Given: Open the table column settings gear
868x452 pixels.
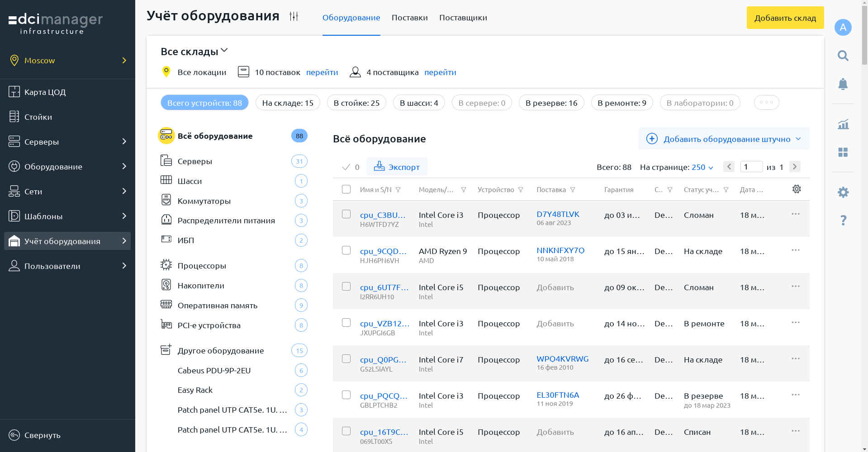Looking at the screenshot, I should [x=797, y=189].
